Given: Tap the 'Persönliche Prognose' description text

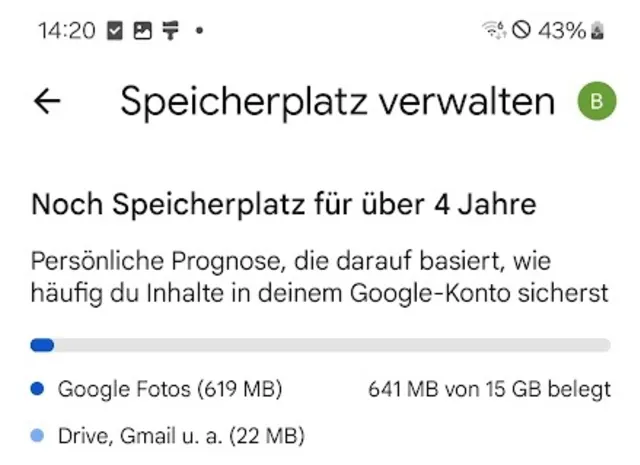Looking at the screenshot, I should click(320, 277).
